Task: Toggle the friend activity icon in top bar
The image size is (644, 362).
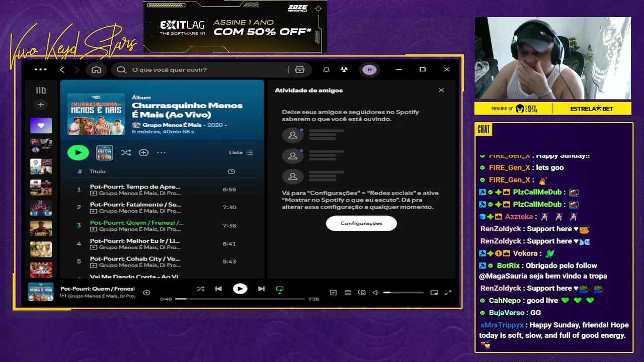Action: (344, 69)
